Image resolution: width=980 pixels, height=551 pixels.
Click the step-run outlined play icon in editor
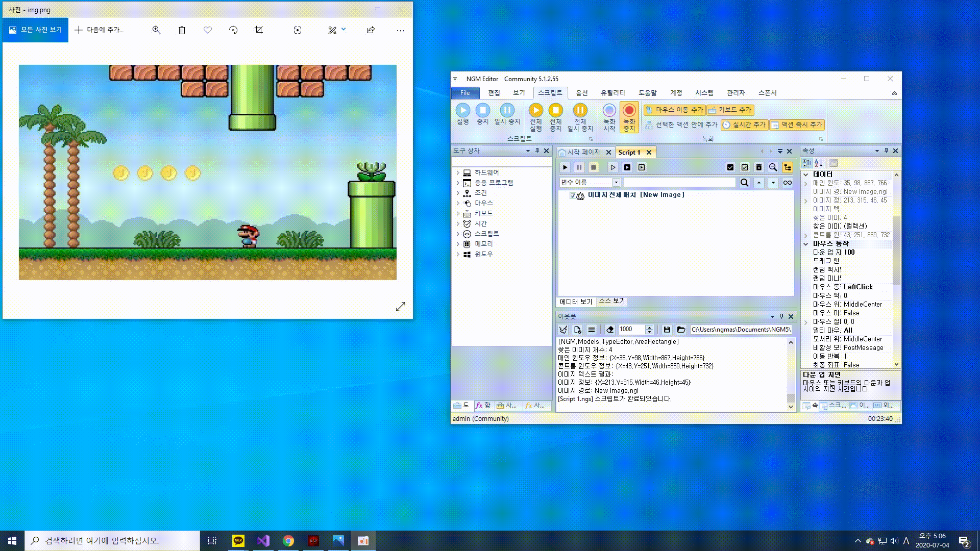[x=613, y=167]
